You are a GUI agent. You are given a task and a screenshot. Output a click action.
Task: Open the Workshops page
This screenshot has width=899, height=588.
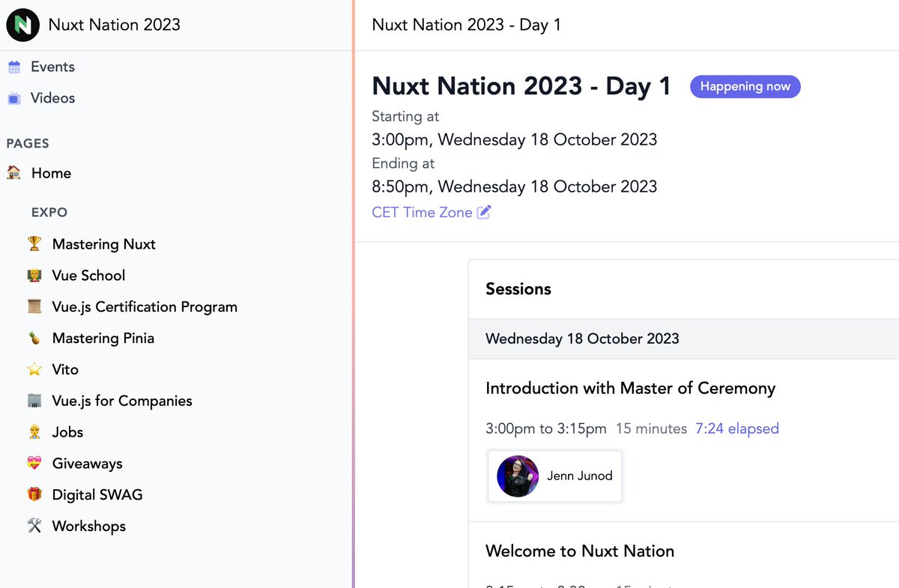pyautogui.click(x=89, y=527)
